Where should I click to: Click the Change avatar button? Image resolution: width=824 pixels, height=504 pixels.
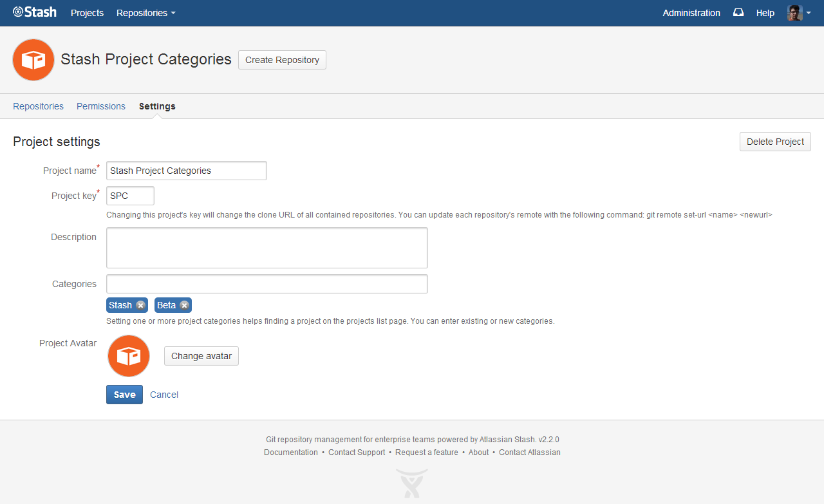201,356
